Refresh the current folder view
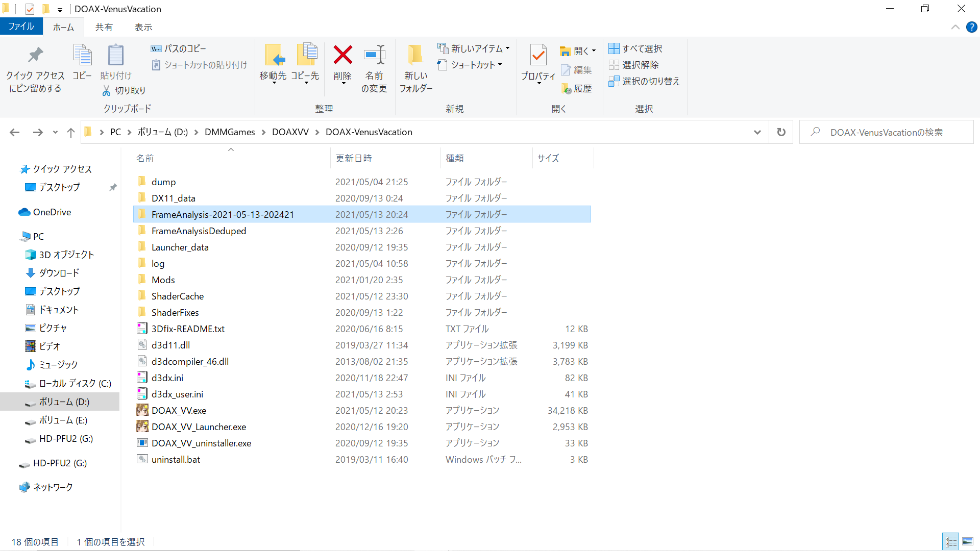 (x=781, y=132)
